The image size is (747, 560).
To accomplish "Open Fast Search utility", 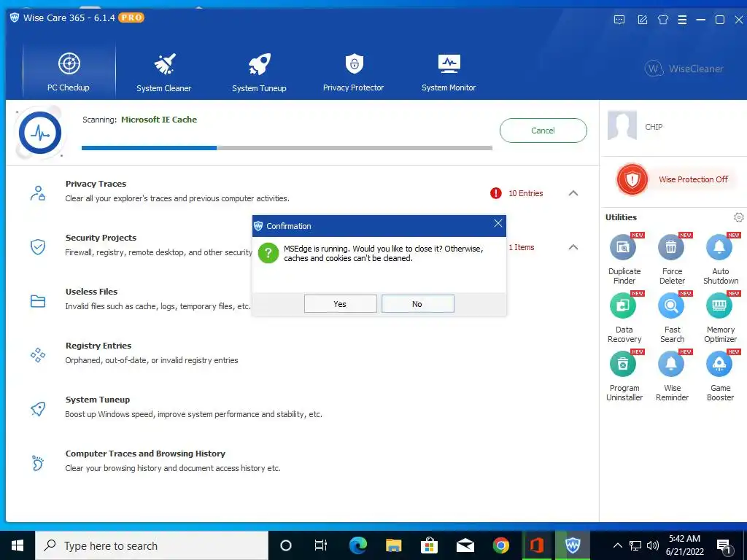I will (x=672, y=317).
